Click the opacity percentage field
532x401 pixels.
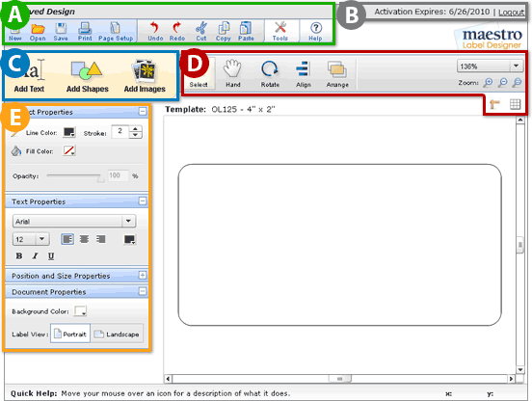pyautogui.click(x=119, y=175)
